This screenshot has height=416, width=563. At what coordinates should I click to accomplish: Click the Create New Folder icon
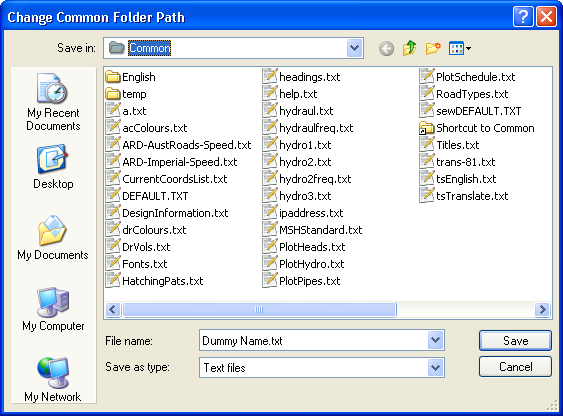(x=433, y=48)
